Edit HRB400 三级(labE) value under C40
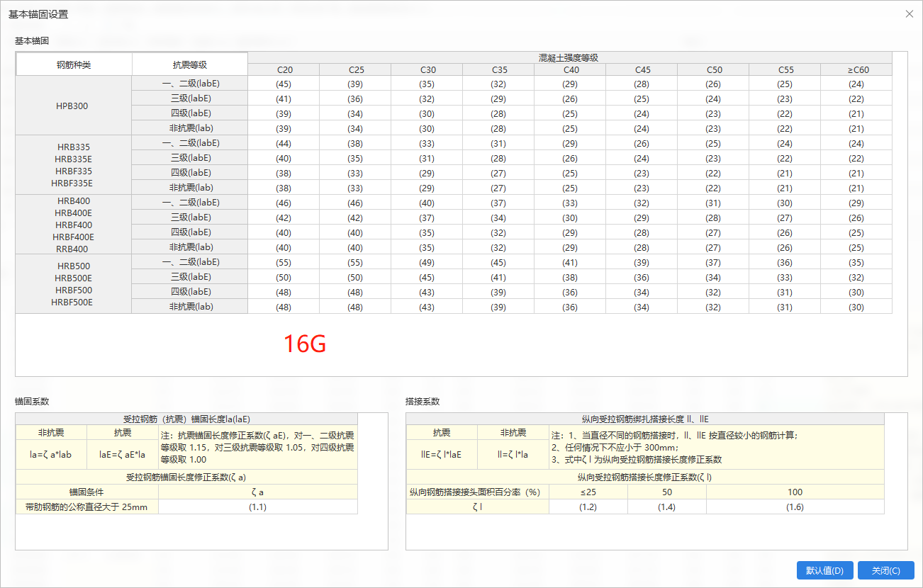 pyautogui.click(x=571, y=217)
